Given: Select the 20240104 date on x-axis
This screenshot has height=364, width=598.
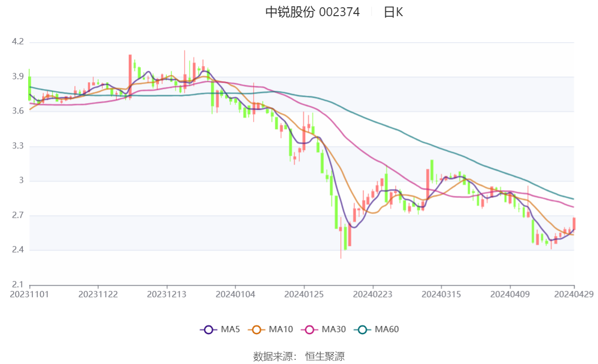Looking at the screenshot, I should pos(235,294).
